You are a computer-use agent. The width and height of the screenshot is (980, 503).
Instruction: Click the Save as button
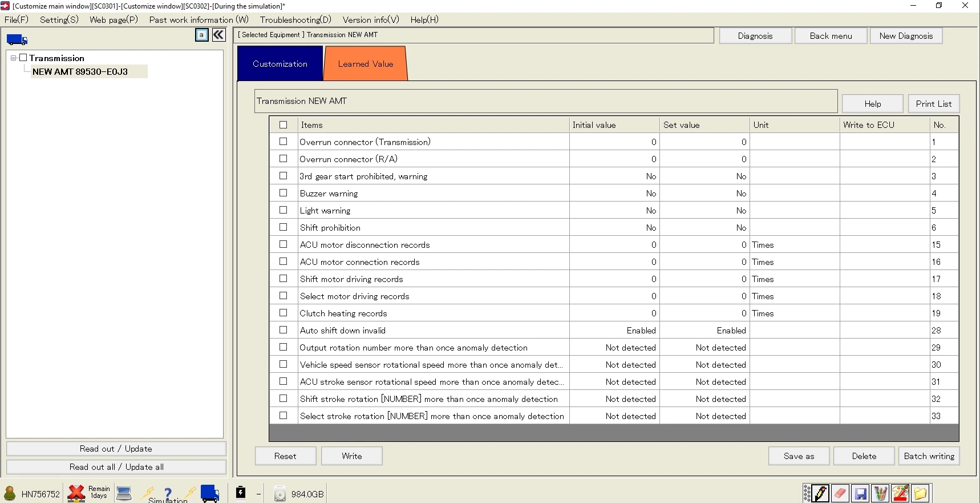click(799, 456)
